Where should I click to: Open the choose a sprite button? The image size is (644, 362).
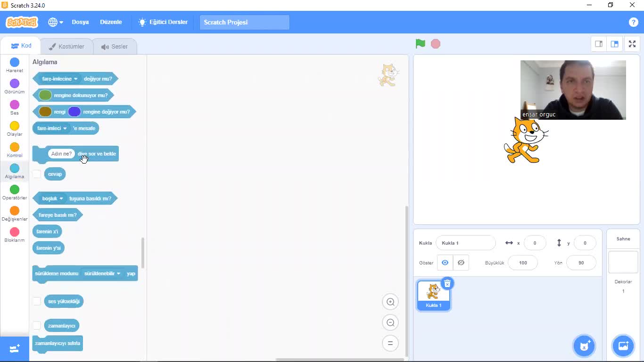(584, 346)
